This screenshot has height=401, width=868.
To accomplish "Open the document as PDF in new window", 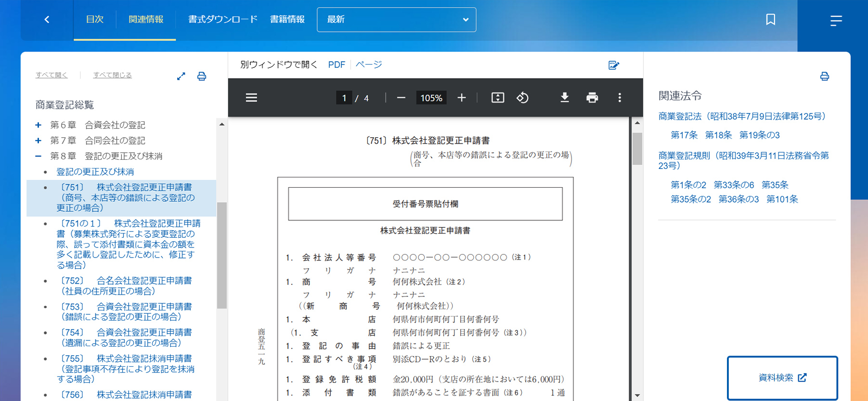I will pyautogui.click(x=337, y=65).
